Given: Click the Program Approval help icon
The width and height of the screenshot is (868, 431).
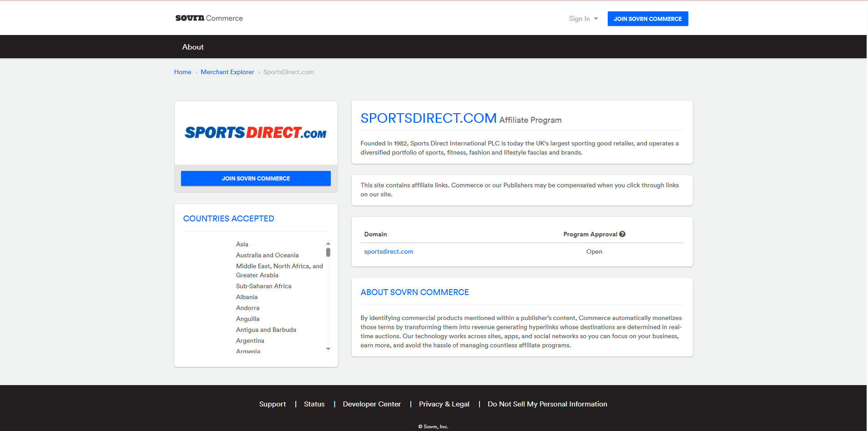Looking at the screenshot, I should point(622,234).
